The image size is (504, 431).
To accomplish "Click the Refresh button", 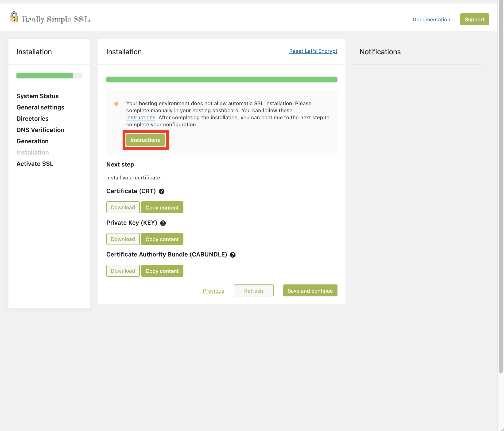I will (x=253, y=290).
